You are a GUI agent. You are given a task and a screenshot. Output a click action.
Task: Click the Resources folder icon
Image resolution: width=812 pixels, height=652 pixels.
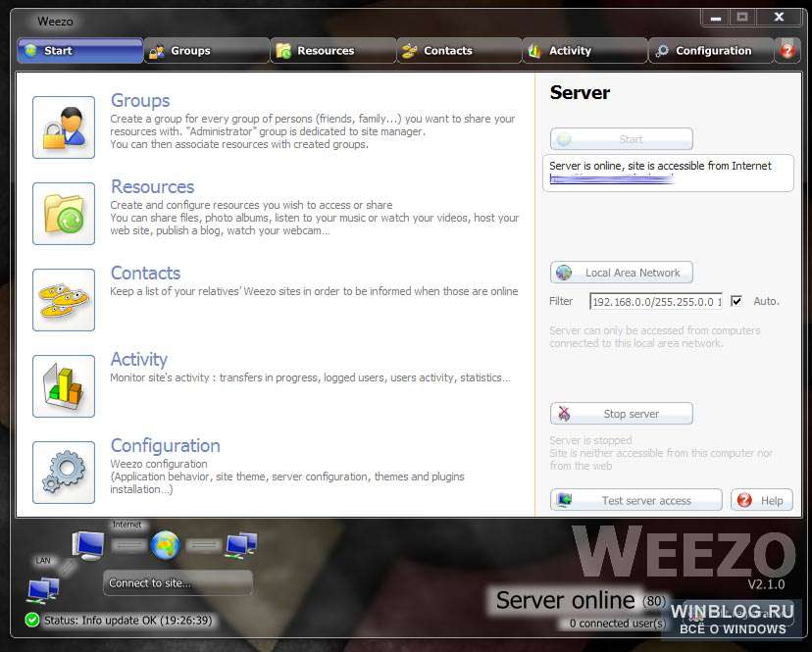coord(64,214)
